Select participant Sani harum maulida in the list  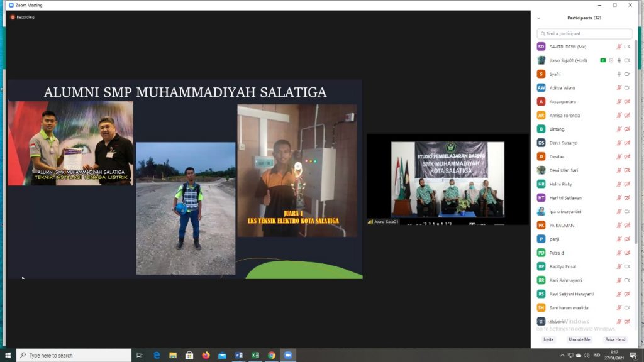coord(584,308)
